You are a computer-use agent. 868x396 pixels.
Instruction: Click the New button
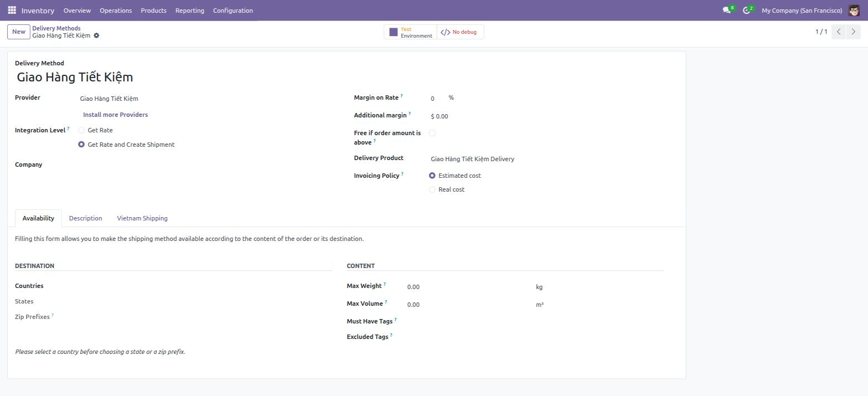[x=18, y=32]
